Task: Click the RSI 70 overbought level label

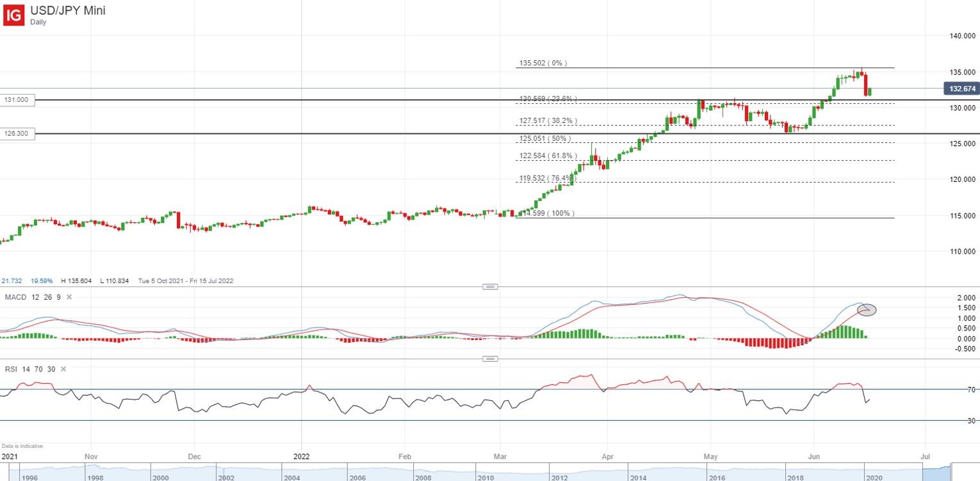Action: (971, 389)
